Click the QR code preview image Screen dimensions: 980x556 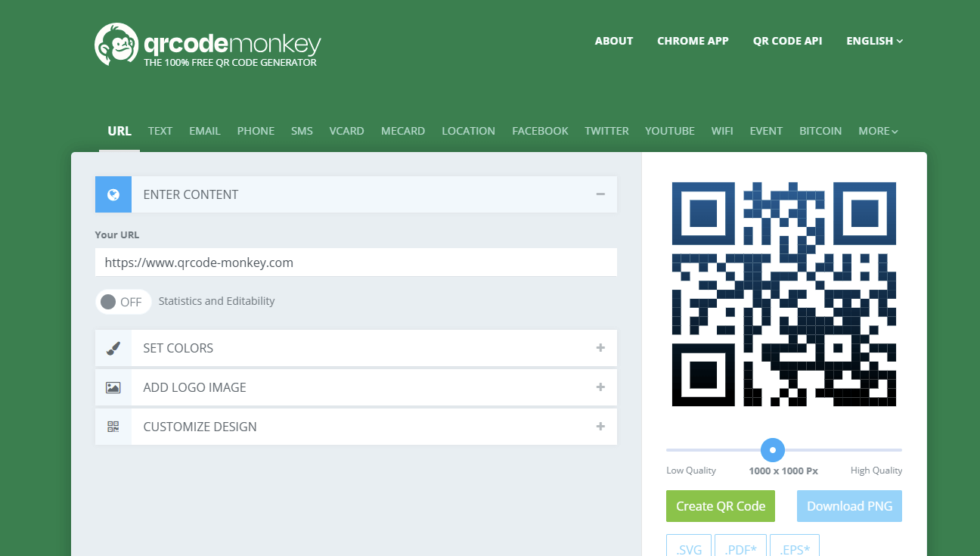(784, 294)
